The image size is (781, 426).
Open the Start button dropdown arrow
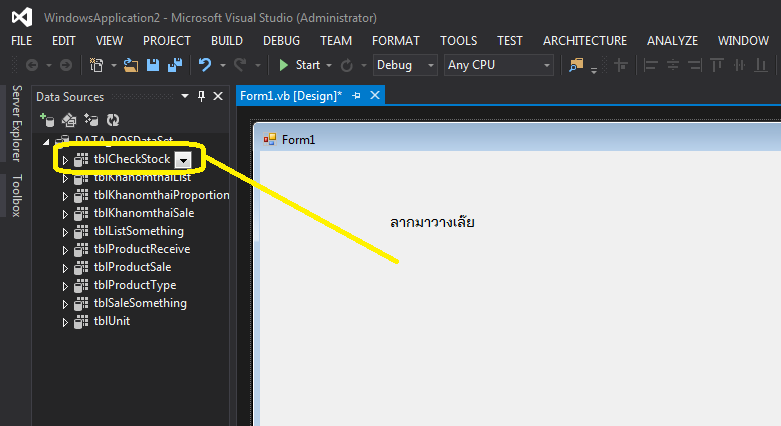pyautogui.click(x=329, y=66)
